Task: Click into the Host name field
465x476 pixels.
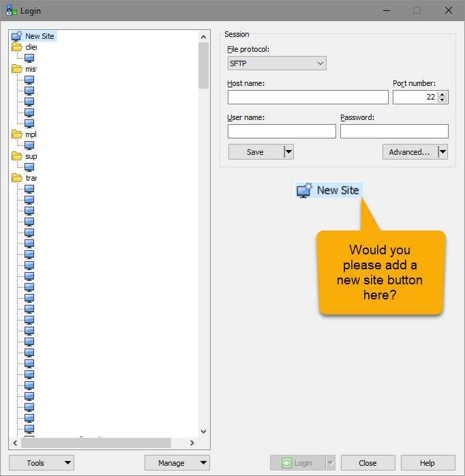Action: [307, 98]
